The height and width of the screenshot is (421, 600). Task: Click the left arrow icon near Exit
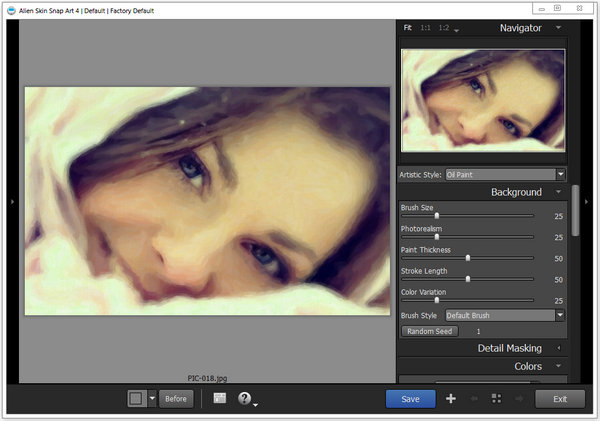click(474, 398)
